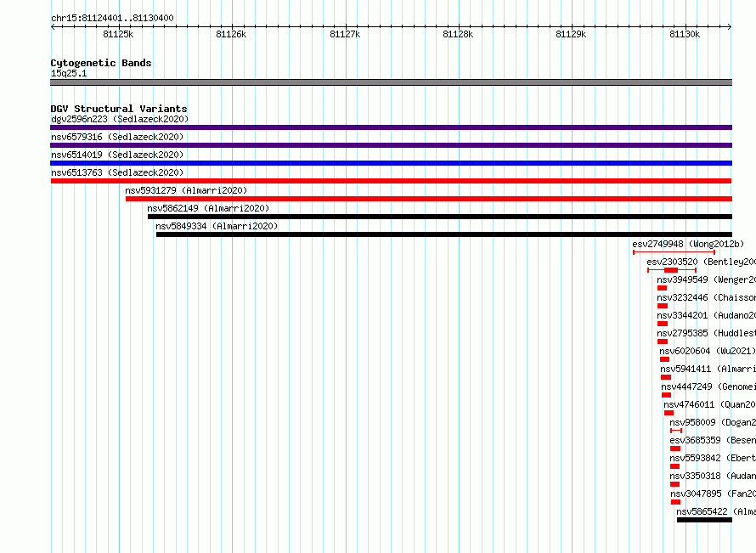Viewport: 756px width, 553px height.
Task: Click the red block under nsv3350318
Action: [674, 484]
